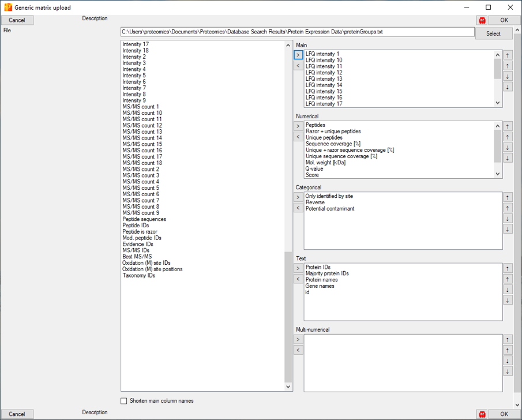522x420 pixels.
Task: Move Main item to top with first arrow
Action: tap(508, 55)
